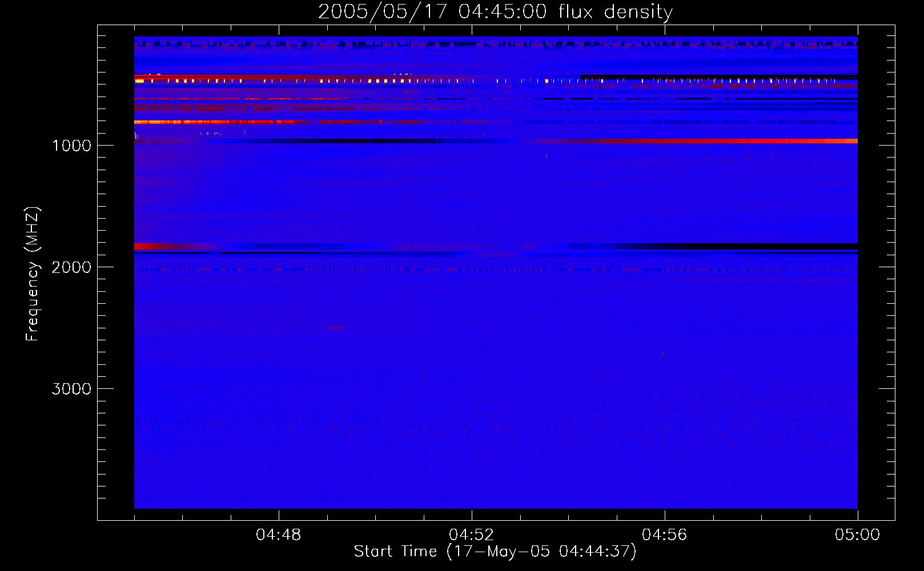The height and width of the screenshot is (571, 924).
Task: Select the 2000 frequency tick label
Action: click(71, 267)
